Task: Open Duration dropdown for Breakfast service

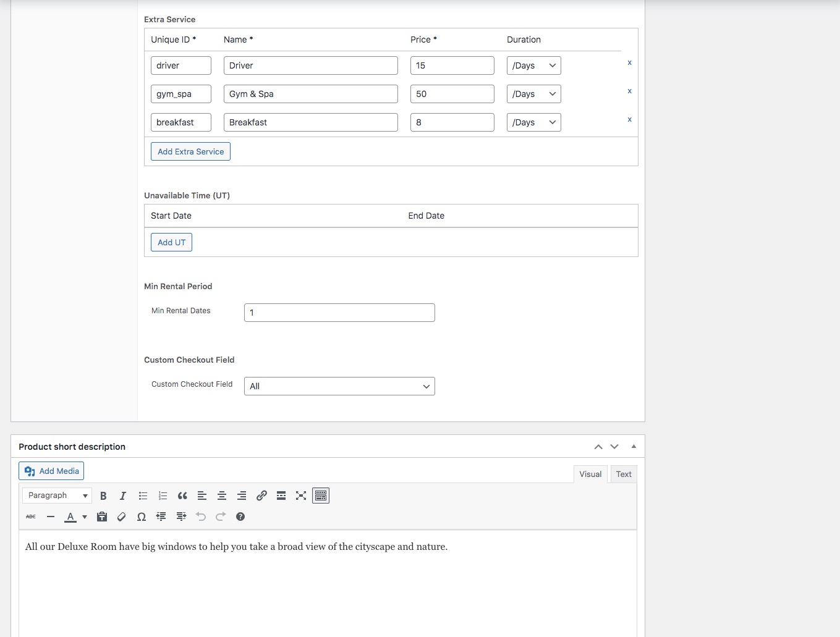Action: pyautogui.click(x=534, y=122)
